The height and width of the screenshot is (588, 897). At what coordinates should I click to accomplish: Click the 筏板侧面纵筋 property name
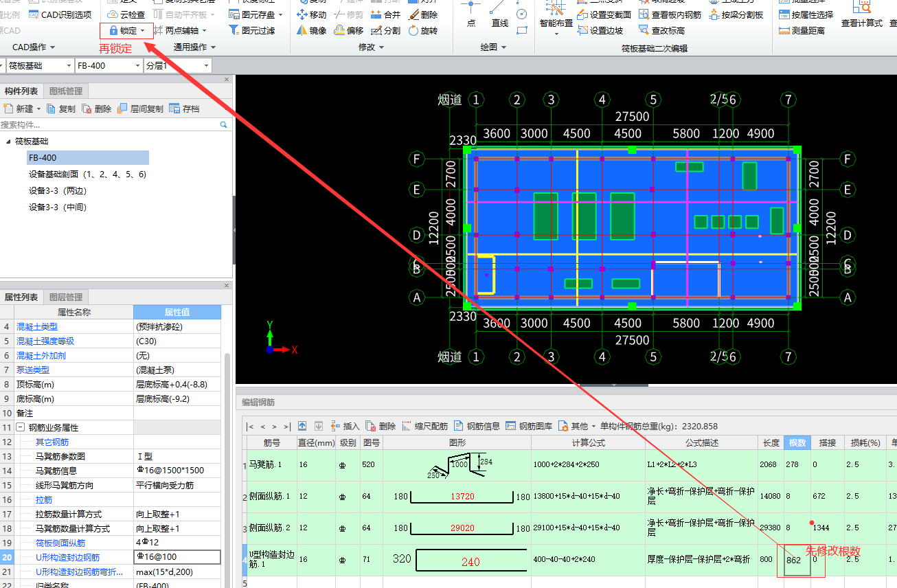pyautogui.click(x=60, y=543)
